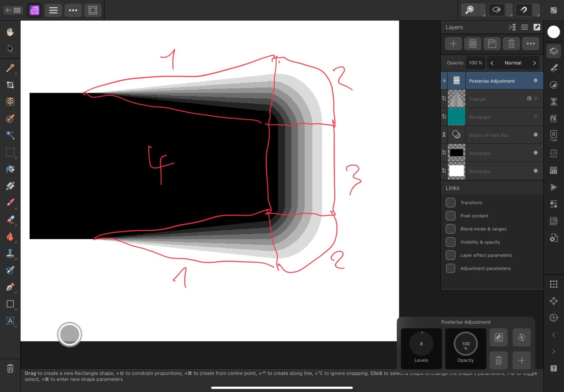Screen dimensions: 564x392
Task: Adjust the Levels dial in Posterise popup
Action: pyautogui.click(x=421, y=344)
